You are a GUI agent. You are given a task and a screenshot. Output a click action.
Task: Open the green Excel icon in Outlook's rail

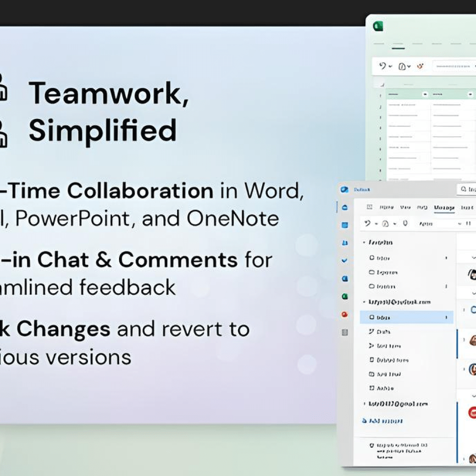click(345, 296)
